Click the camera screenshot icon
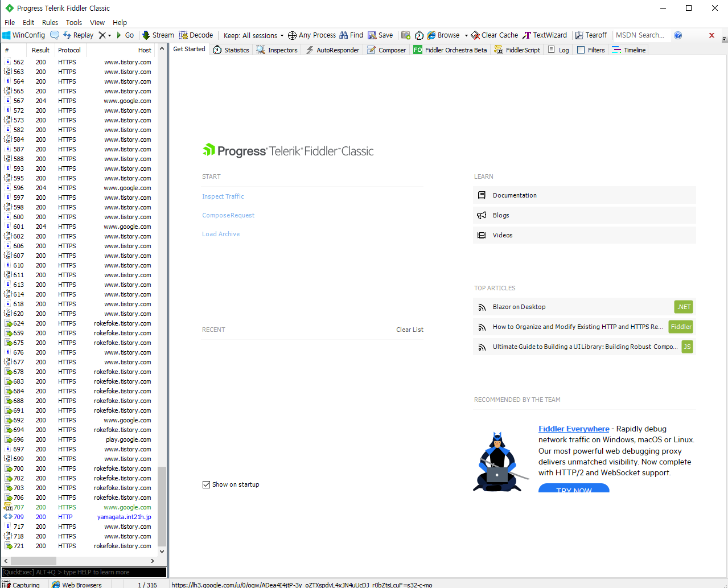 point(406,35)
